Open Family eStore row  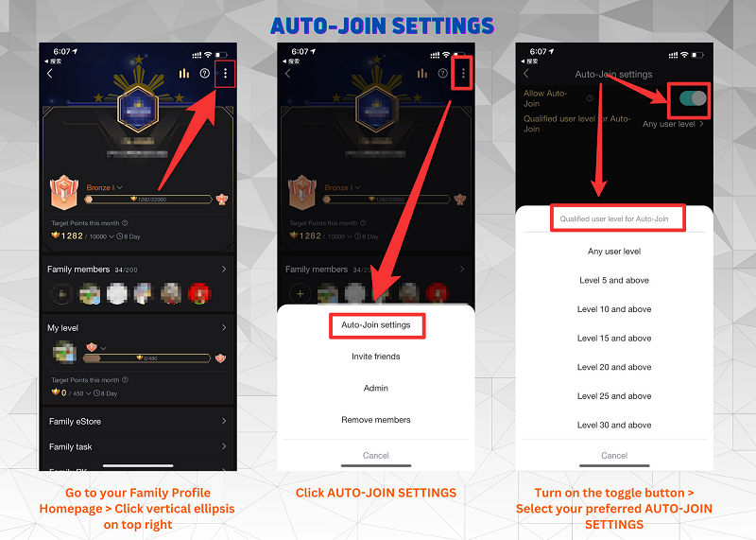(138, 421)
